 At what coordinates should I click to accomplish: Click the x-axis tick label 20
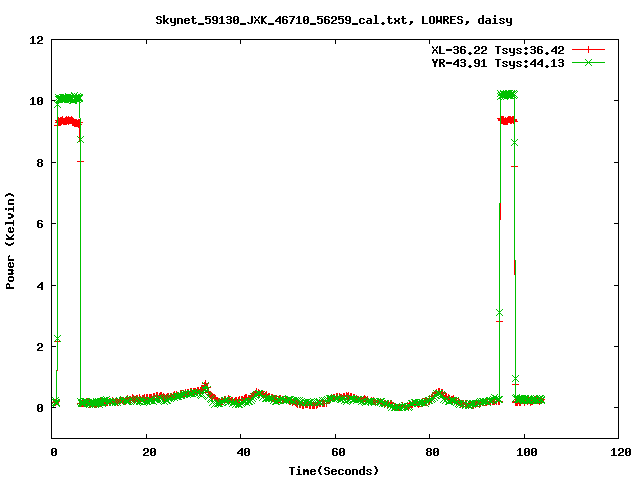point(149,452)
